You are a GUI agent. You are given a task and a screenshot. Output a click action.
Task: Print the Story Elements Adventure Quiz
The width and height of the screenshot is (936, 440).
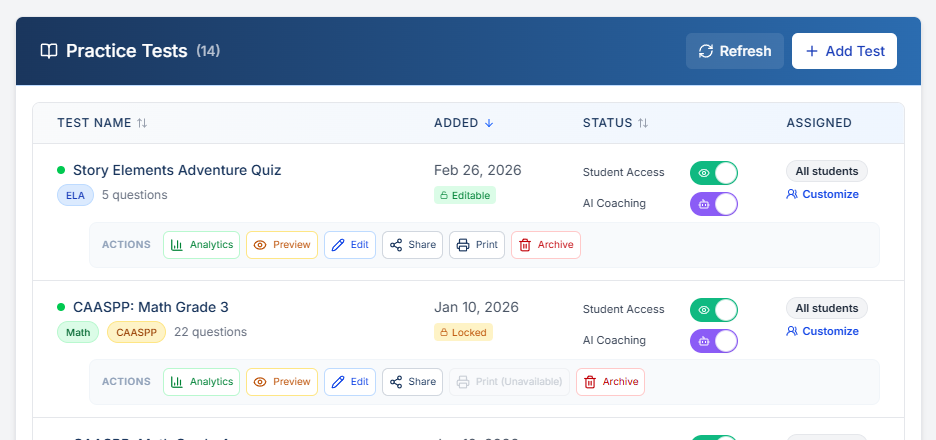tap(476, 245)
